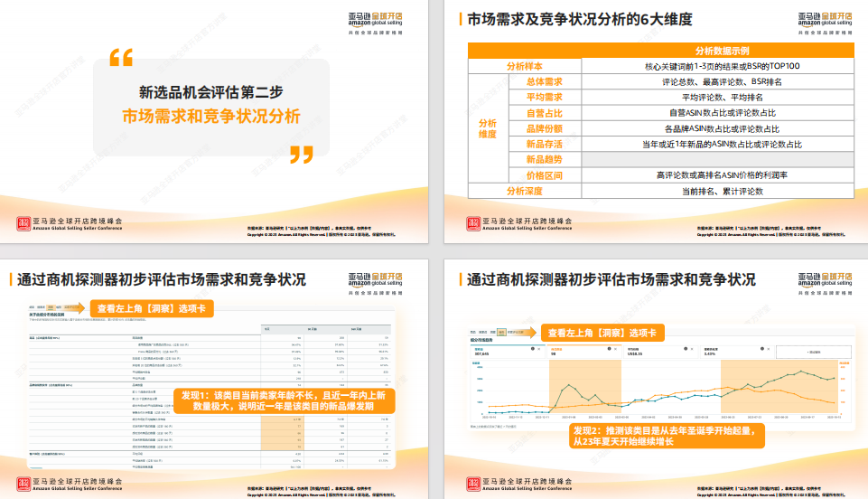Click the 分析维度 merged cell

pyautogui.click(x=488, y=128)
